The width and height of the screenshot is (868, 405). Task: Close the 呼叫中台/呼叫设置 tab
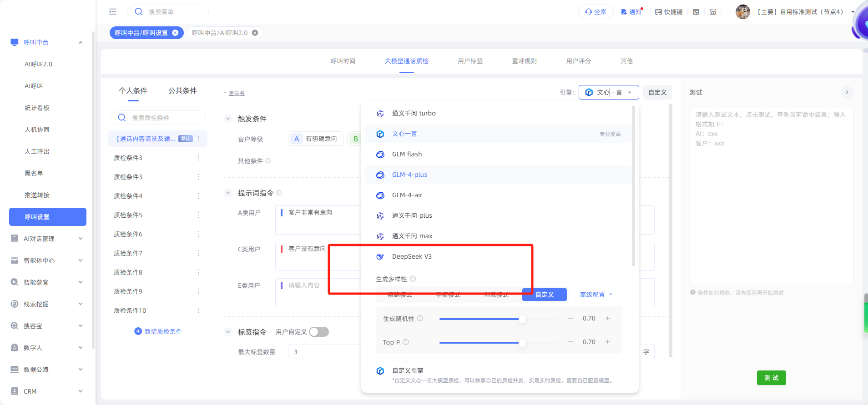coord(175,33)
